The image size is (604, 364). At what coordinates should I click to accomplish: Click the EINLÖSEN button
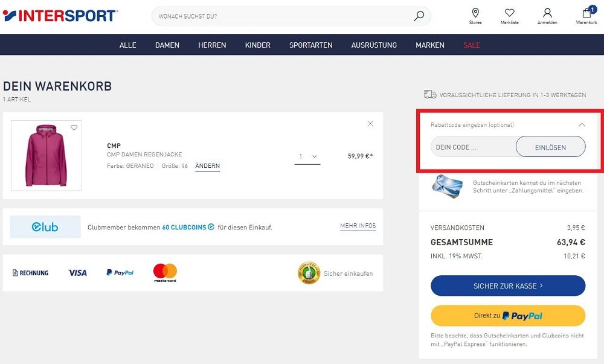pyautogui.click(x=550, y=147)
